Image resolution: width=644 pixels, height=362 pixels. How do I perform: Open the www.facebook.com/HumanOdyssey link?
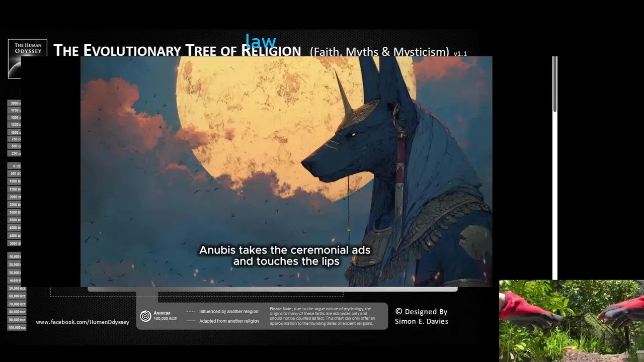click(x=83, y=322)
